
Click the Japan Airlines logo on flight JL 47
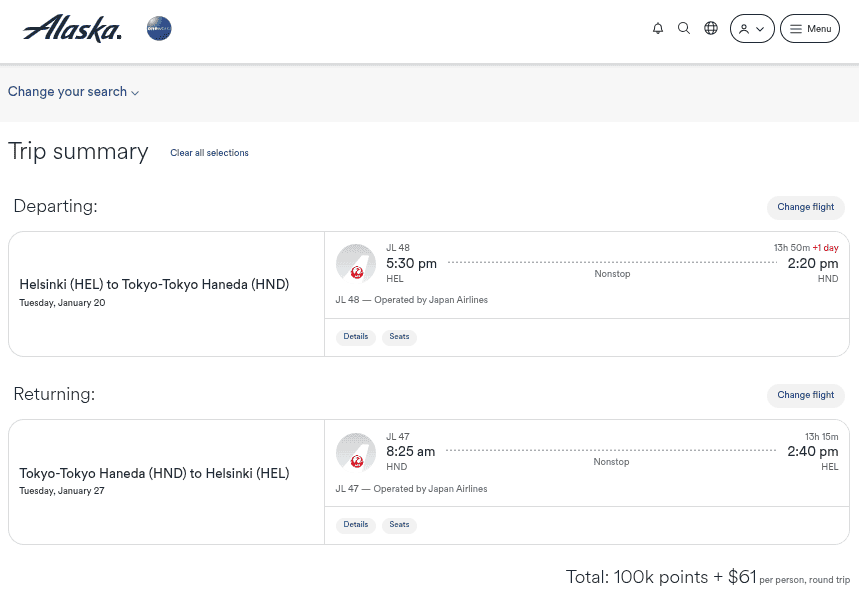[355, 451]
